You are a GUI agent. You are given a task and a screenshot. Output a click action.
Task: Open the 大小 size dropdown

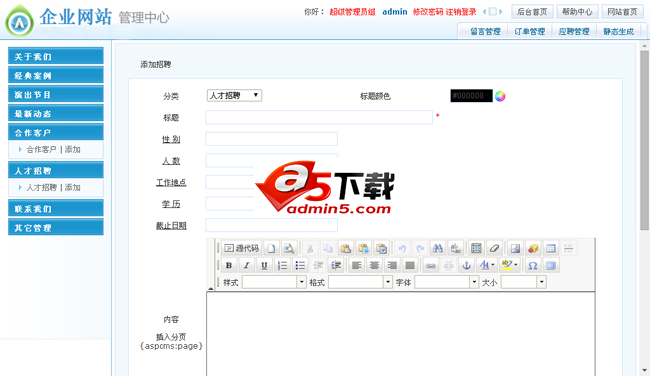(x=524, y=282)
